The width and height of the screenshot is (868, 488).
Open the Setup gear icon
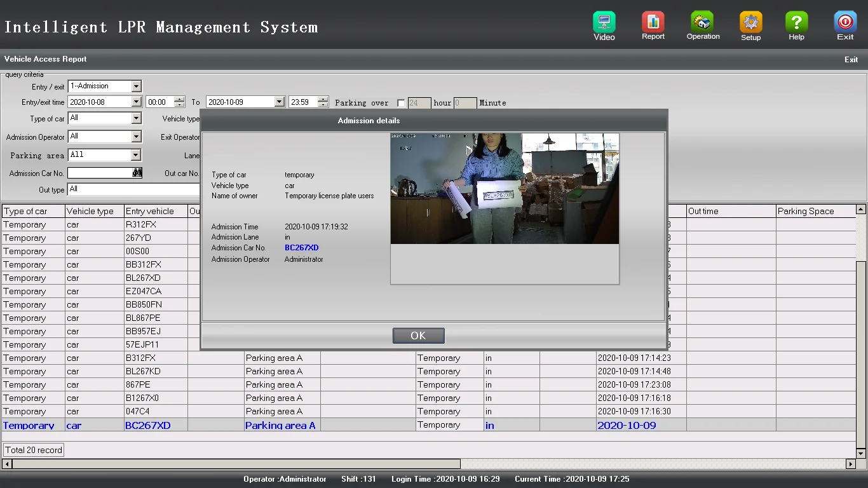pyautogui.click(x=750, y=23)
